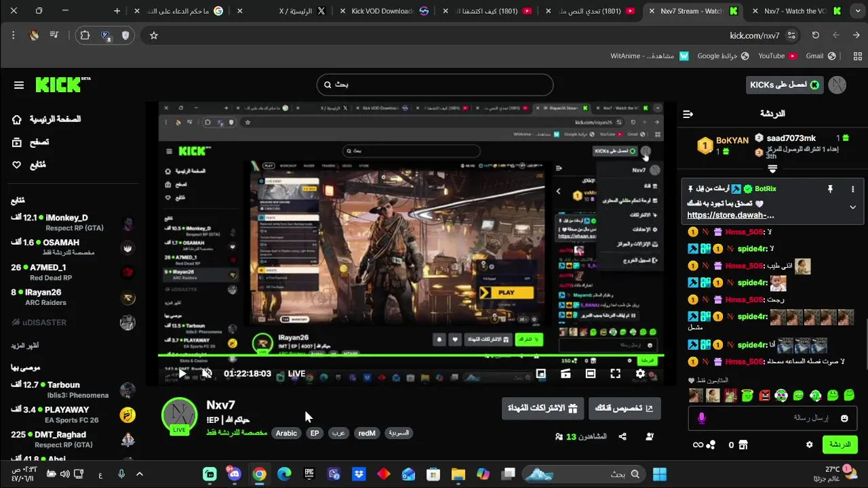The width and height of the screenshot is (868, 488).
Task: Click the add-user icon beside share
Action: tap(650, 436)
